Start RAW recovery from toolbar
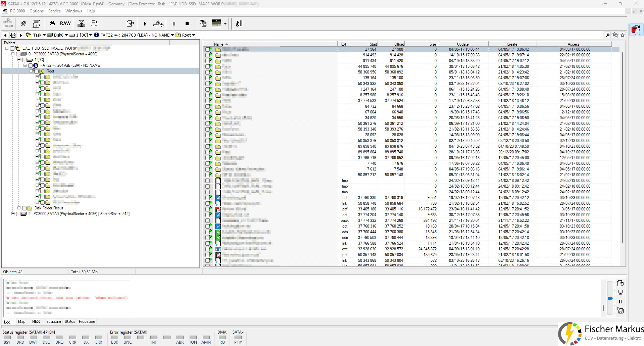Viewport: 644px width, 346px height. [65, 23]
